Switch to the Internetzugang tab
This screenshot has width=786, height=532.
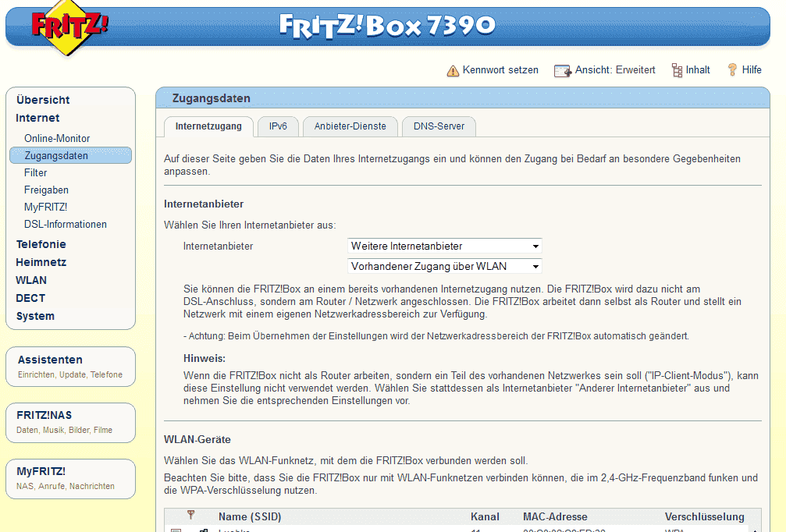tap(208, 126)
